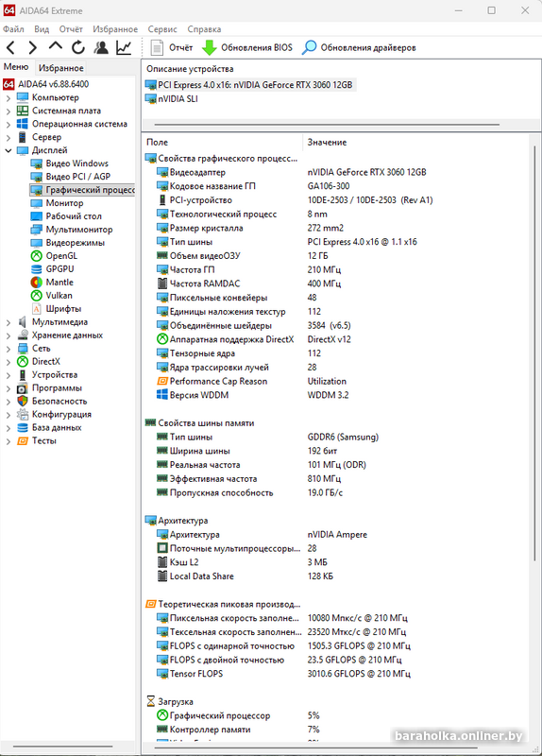Select Видео Windows in the tree

(76, 163)
